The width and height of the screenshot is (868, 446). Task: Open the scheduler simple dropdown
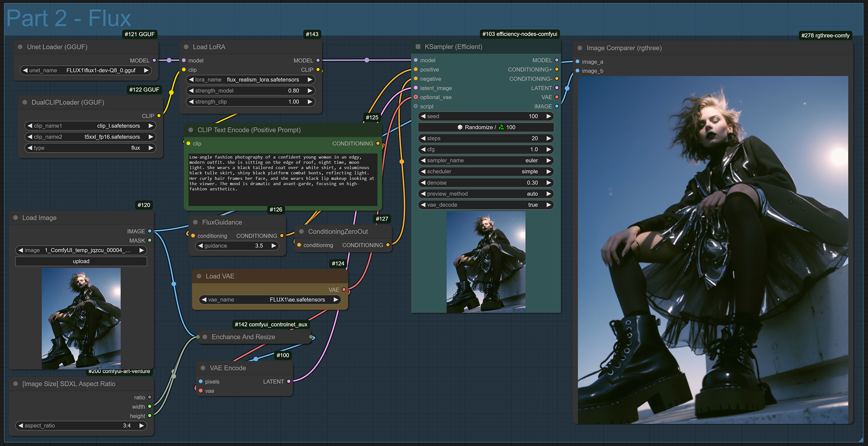(x=486, y=172)
